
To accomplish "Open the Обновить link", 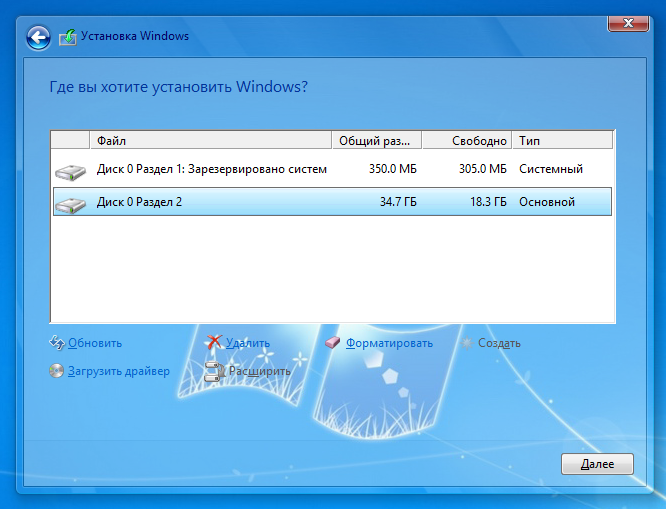I will point(95,343).
